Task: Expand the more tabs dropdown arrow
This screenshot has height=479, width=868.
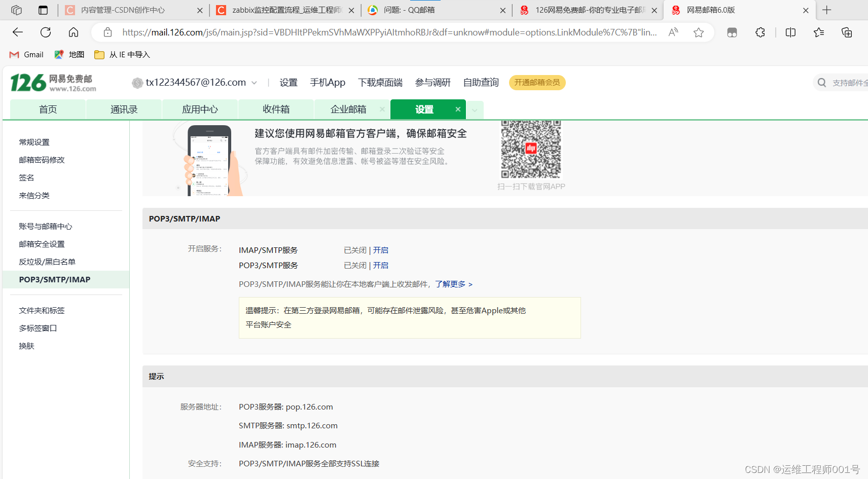Action: click(x=475, y=109)
